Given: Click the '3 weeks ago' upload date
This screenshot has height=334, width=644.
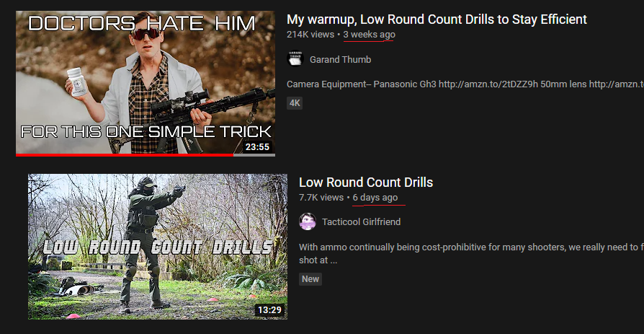Looking at the screenshot, I should pos(369,35).
